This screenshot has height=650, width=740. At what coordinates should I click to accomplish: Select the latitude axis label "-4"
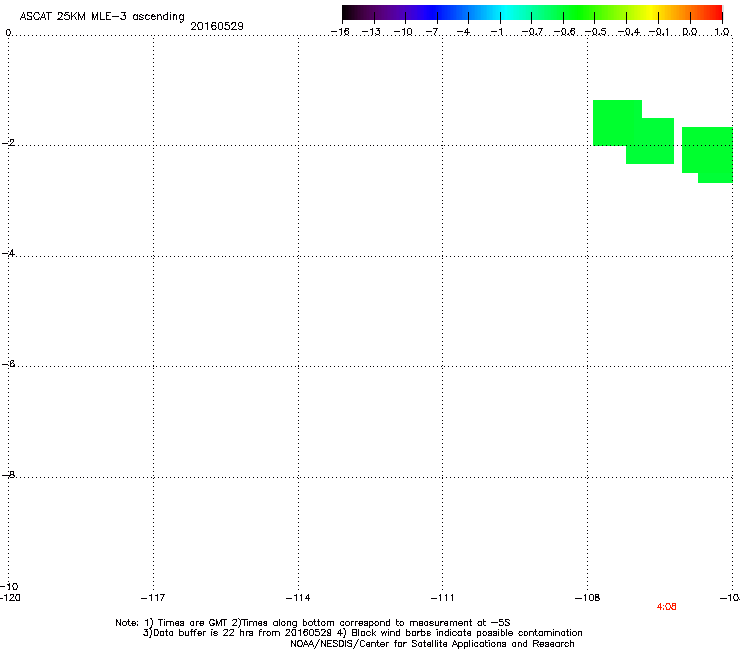coord(8,253)
